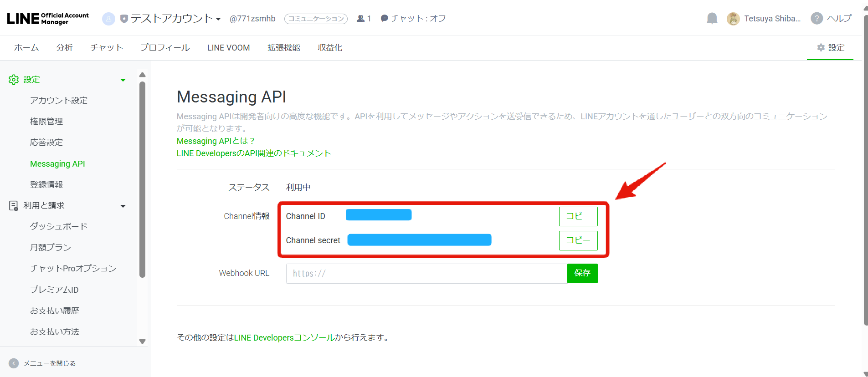The image size is (868, 377).
Task: Open ダッシュボード in the sidebar
Action: (x=59, y=227)
